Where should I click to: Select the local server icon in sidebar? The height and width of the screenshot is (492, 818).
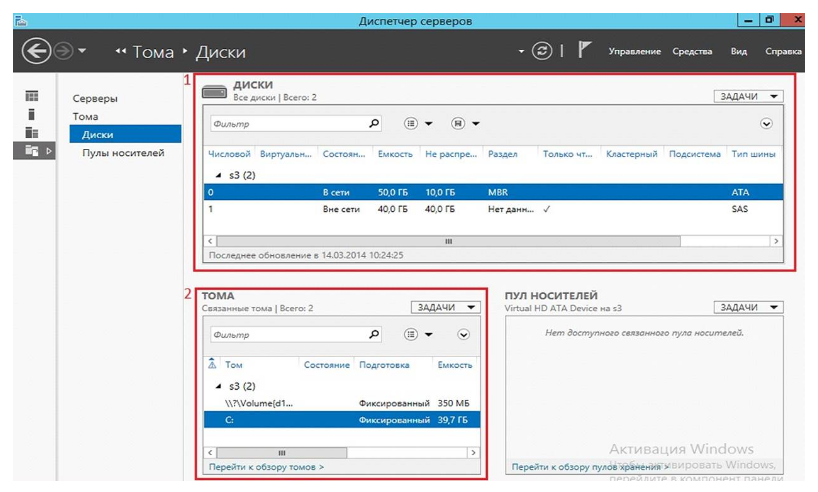32,115
